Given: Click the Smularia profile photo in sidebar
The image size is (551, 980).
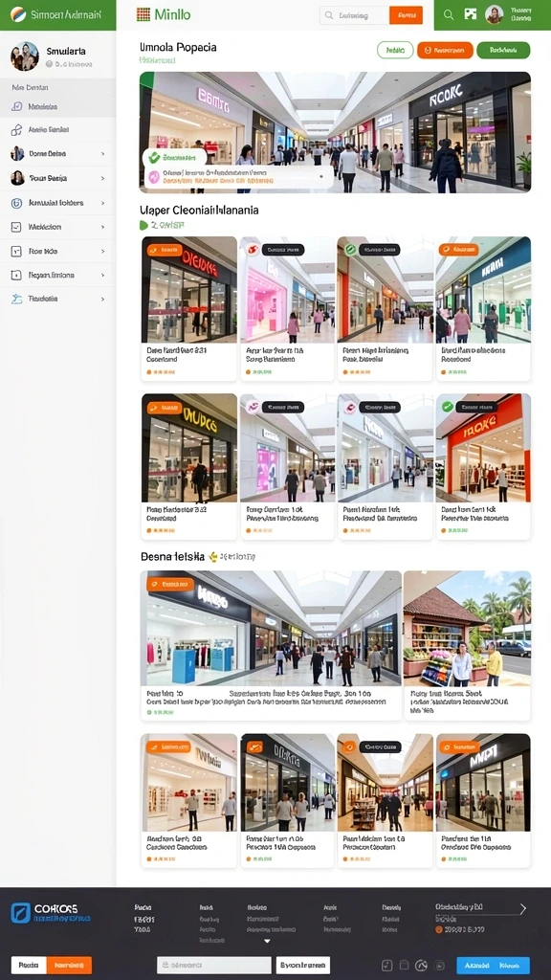Looking at the screenshot, I should [x=24, y=56].
